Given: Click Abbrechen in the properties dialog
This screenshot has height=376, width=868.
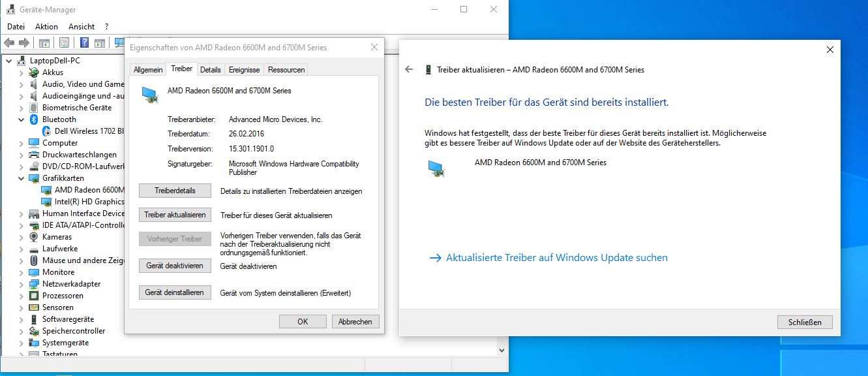Looking at the screenshot, I should pos(355,321).
